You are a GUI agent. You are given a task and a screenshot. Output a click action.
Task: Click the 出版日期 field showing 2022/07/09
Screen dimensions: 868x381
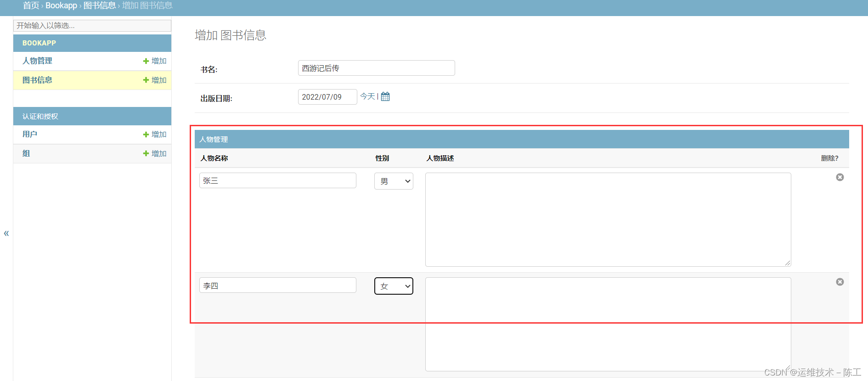point(327,97)
